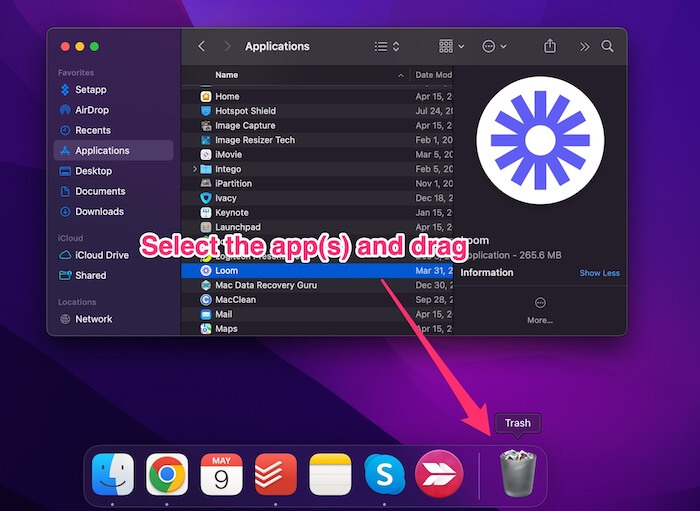Go forward with the right chevron
Viewport: 700px width, 511px height.
coord(227,46)
